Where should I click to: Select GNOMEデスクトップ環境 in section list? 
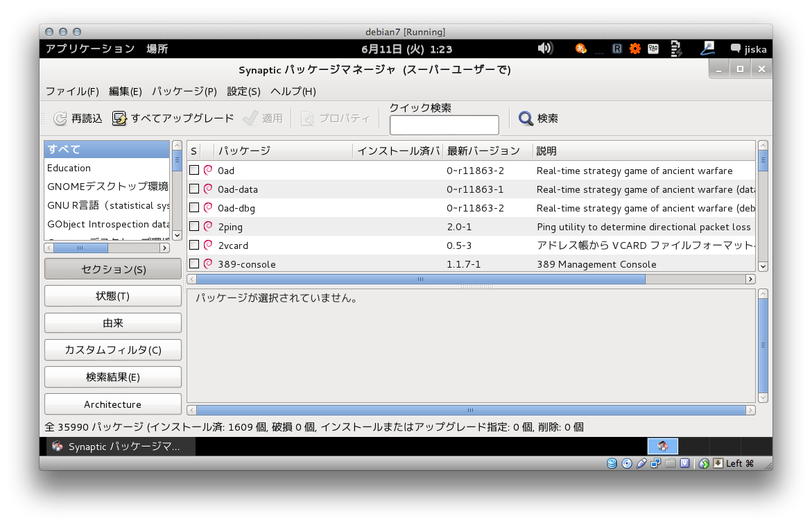(x=107, y=187)
